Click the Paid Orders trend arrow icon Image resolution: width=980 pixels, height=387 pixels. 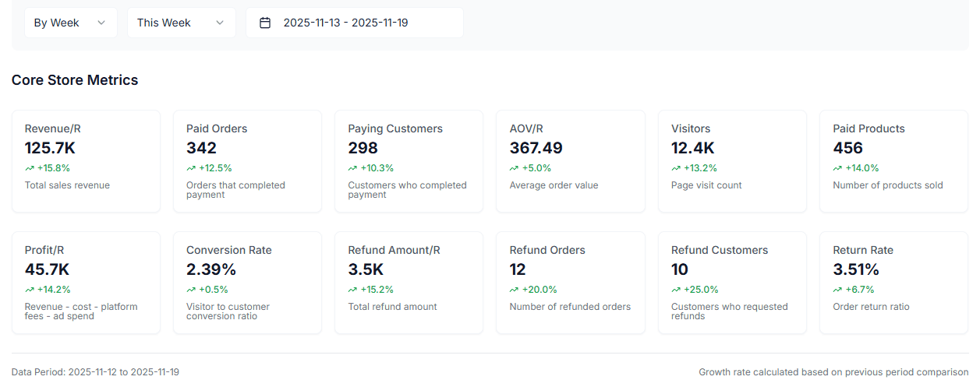click(x=191, y=168)
